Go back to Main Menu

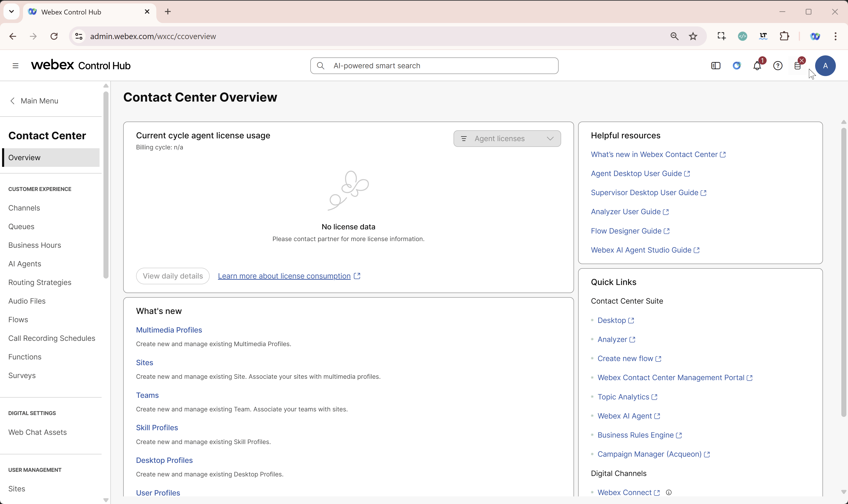pyautogui.click(x=34, y=101)
